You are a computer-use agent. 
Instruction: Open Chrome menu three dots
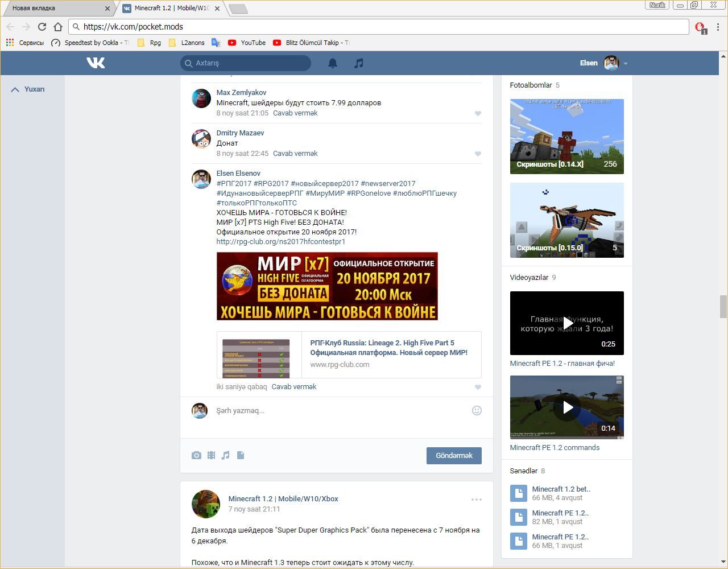718,27
